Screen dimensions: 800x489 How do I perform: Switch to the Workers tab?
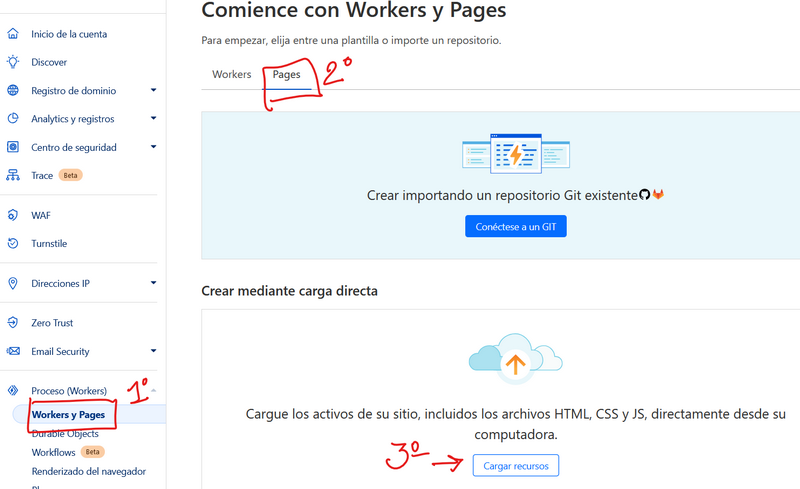tap(231, 75)
